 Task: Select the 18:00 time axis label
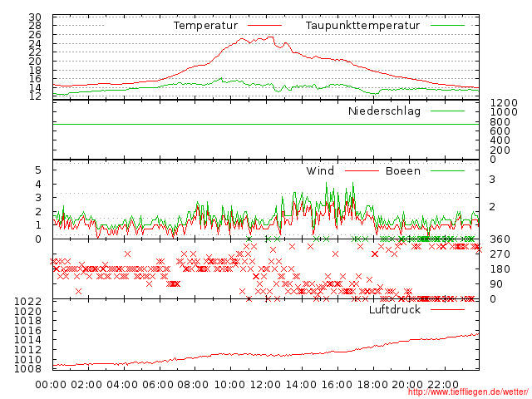(x=372, y=385)
